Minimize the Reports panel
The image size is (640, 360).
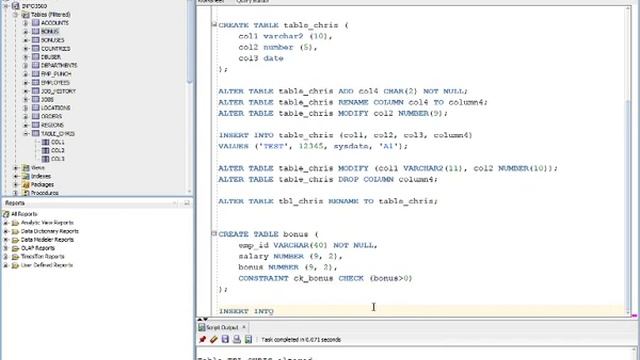[x=176, y=203]
